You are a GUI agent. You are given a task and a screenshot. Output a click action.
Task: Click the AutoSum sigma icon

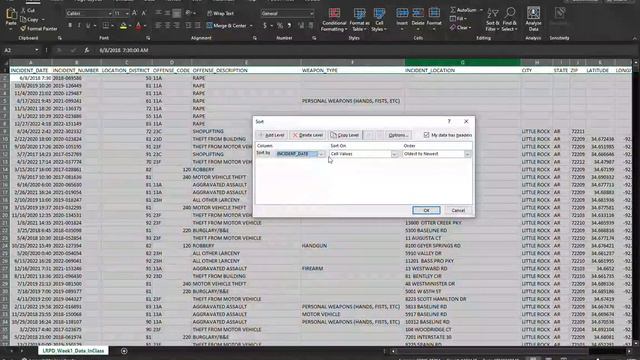pyautogui.click(x=453, y=10)
